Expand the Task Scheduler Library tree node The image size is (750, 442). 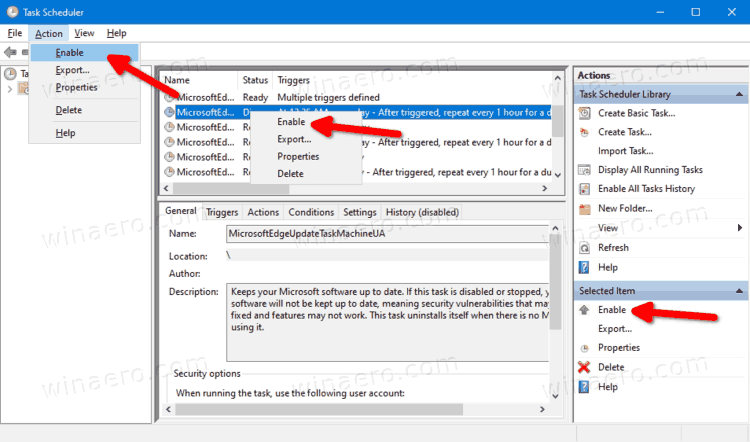(x=10, y=89)
